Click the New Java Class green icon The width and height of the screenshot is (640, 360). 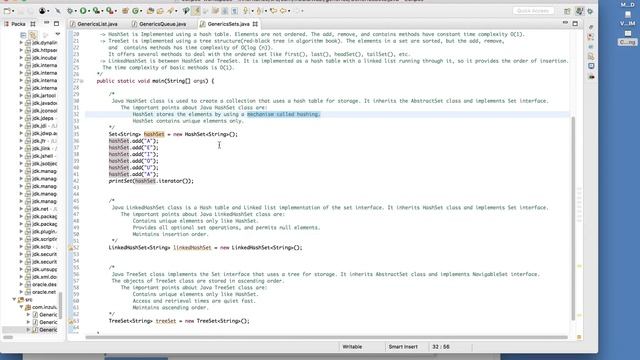[x=135, y=11]
